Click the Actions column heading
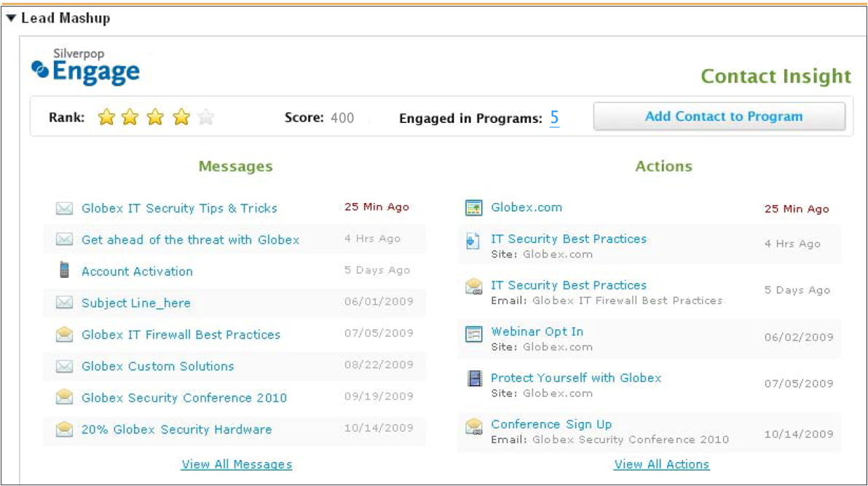The width and height of the screenshot is (868, 486). [663, 167]
